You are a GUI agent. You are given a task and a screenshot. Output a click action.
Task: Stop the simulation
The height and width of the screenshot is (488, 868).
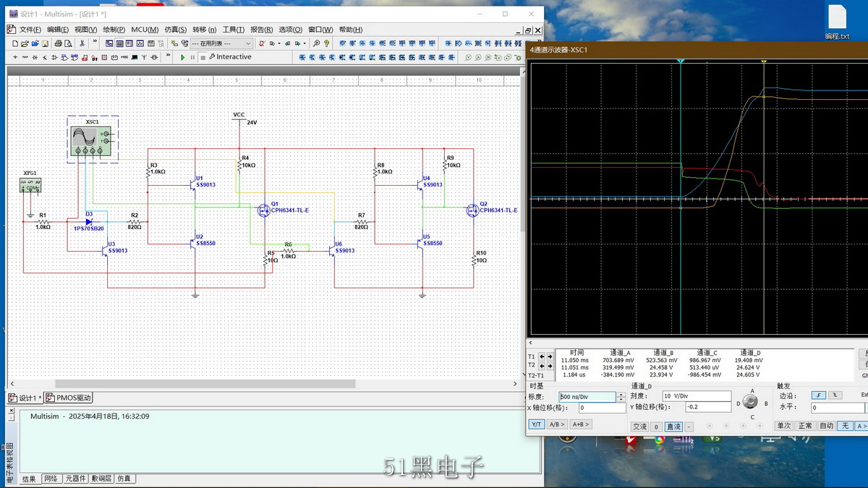tap(203, 57)
